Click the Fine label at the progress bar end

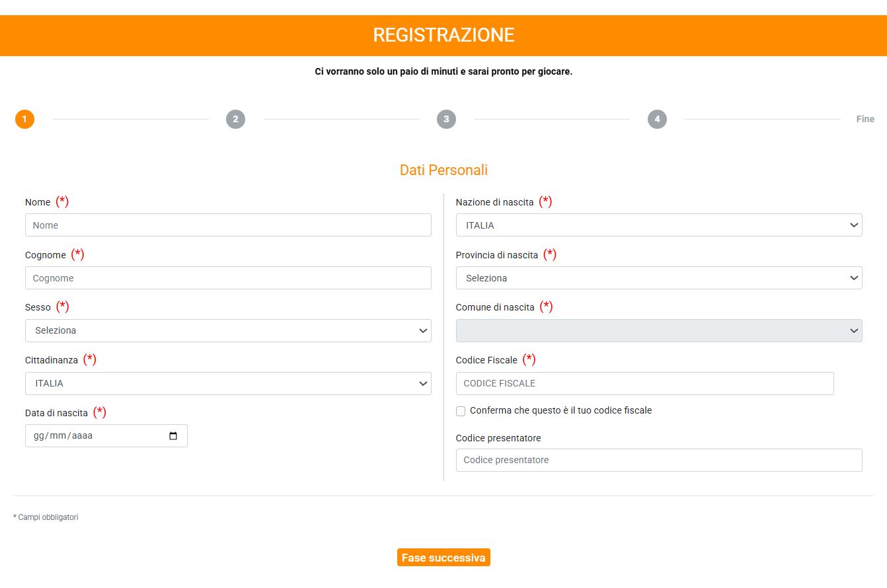[865, 119]
